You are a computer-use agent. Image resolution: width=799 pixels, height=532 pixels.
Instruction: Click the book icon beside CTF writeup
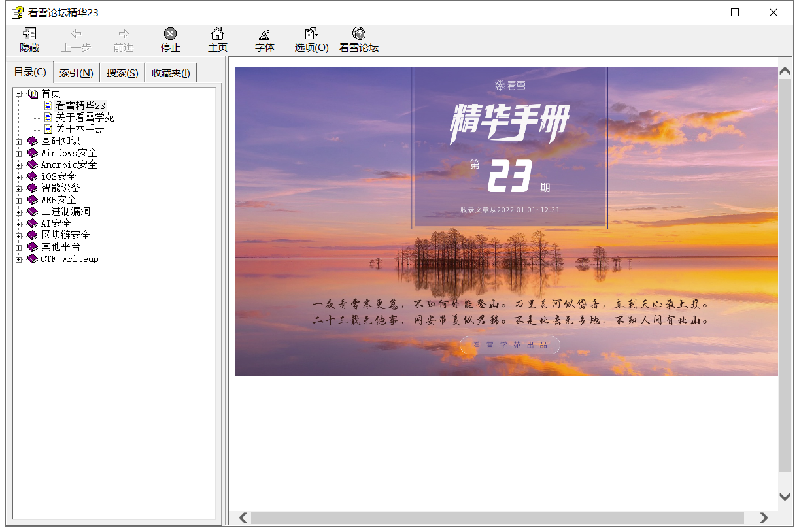pos(33,259)
